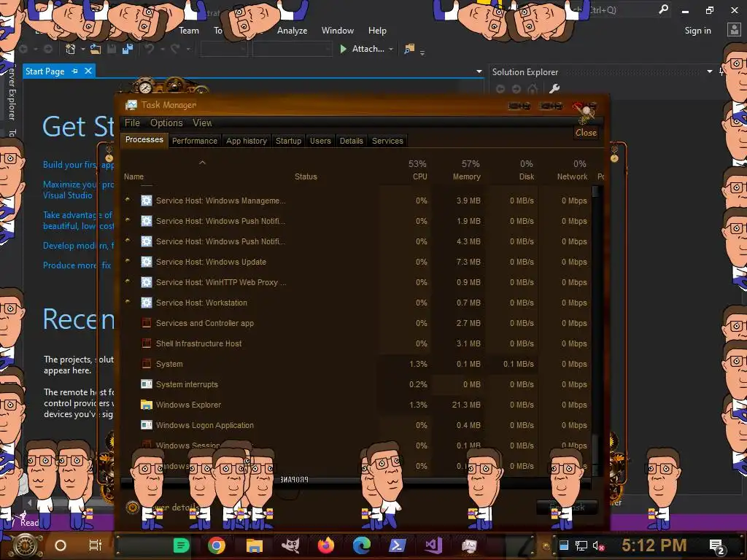
Task: Switch to the Performance tab
Action: coord(194,141)
